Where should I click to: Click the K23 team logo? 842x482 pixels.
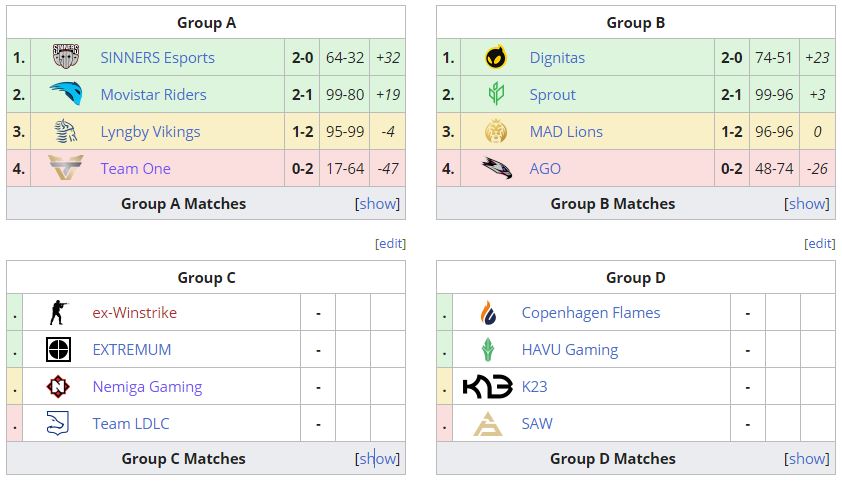[x=488, y=387]
